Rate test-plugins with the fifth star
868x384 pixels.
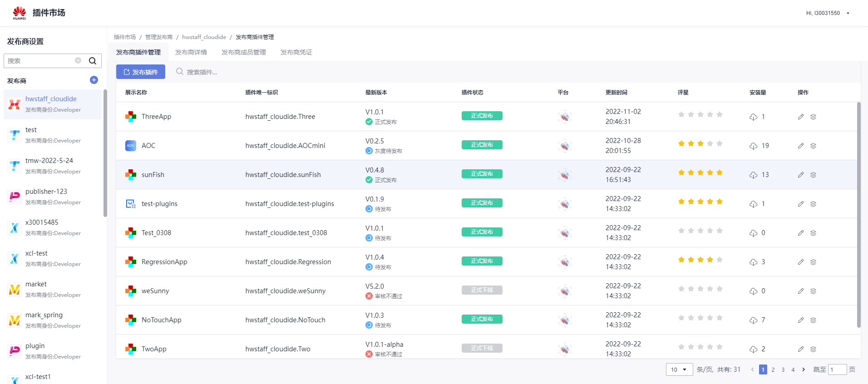tap(720, 202)
